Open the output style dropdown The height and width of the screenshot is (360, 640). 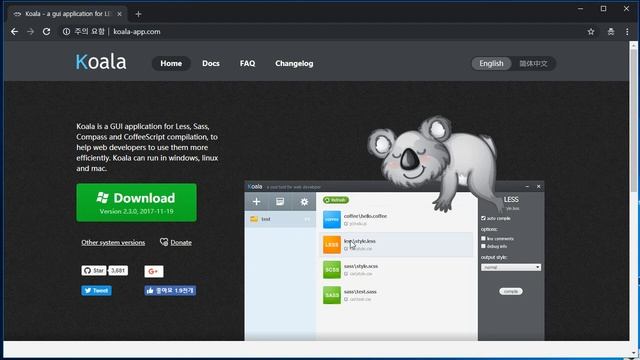[511, 267]
